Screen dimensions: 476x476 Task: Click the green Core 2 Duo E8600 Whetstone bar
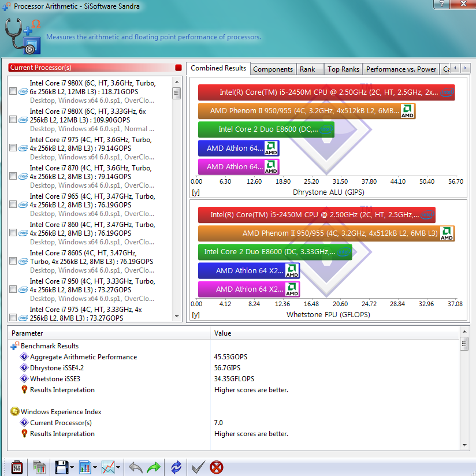275,252
